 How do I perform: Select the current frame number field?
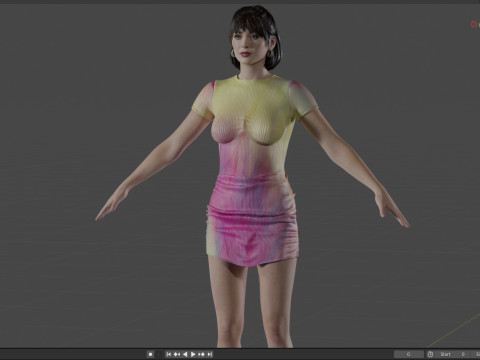pos(409,354)
